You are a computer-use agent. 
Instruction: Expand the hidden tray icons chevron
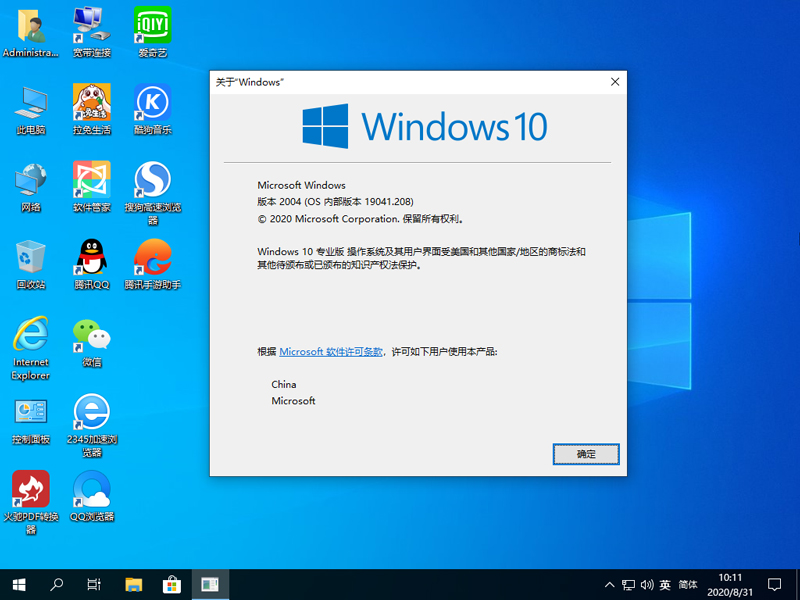click(609, 583)
